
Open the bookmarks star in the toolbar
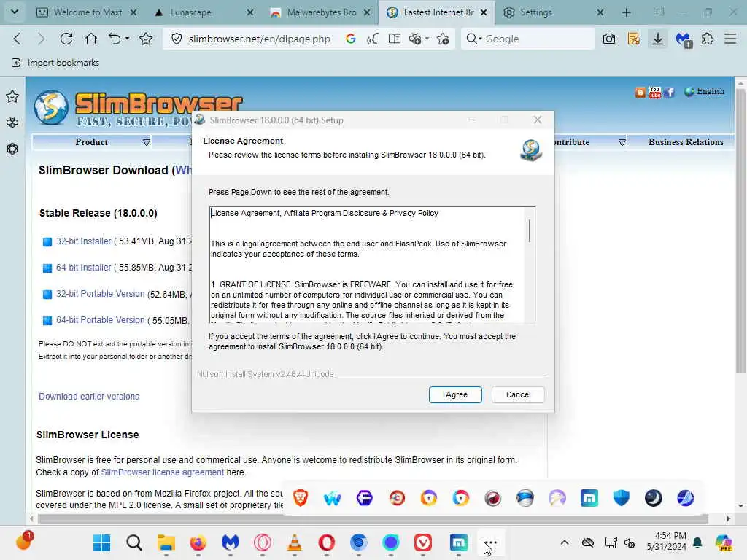(x=146, y=39)
